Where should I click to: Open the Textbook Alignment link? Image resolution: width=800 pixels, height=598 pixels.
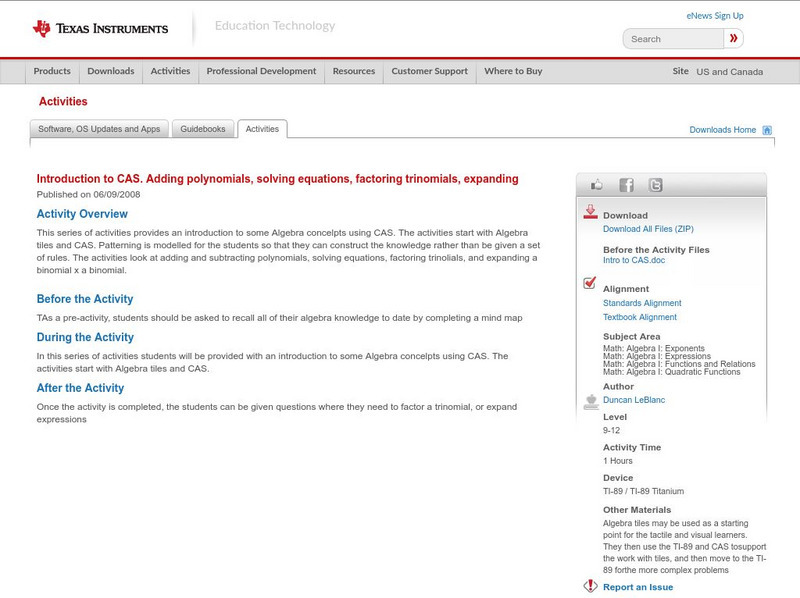(640, 317)
